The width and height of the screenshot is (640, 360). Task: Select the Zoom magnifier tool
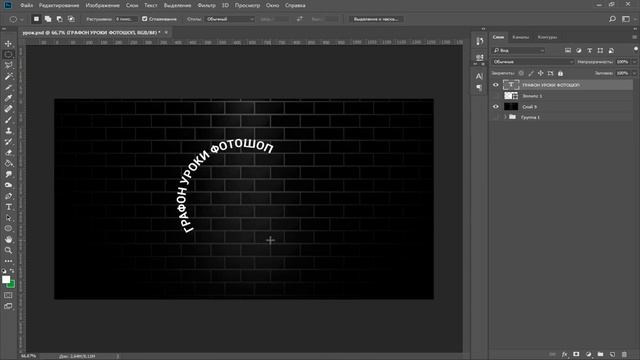pos(8,250)
